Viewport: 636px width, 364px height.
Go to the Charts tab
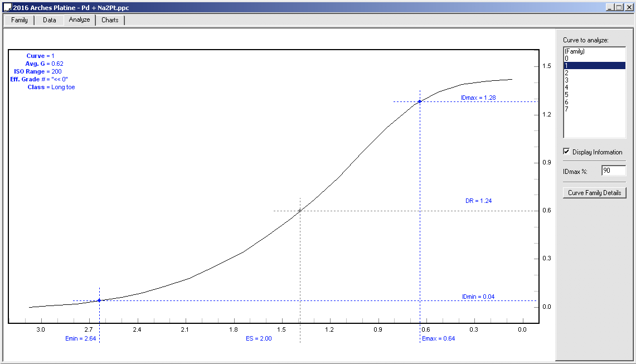110,20
